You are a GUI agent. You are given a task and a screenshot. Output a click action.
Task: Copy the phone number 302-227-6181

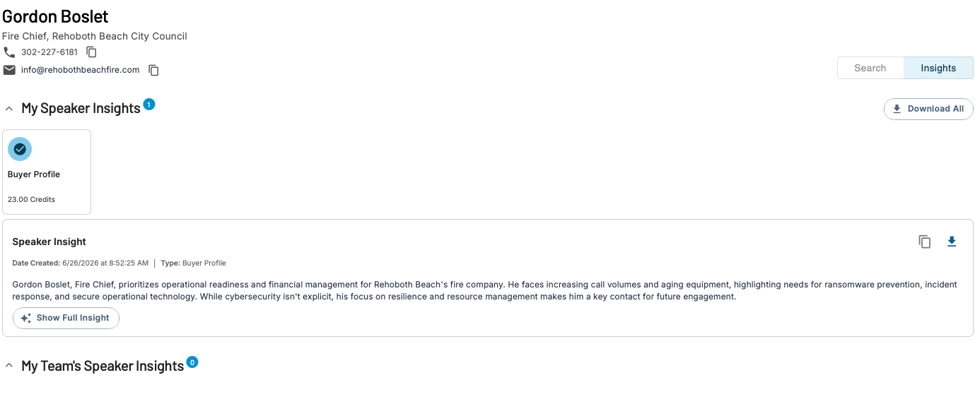pyautogui.click(x=91, y=52)
